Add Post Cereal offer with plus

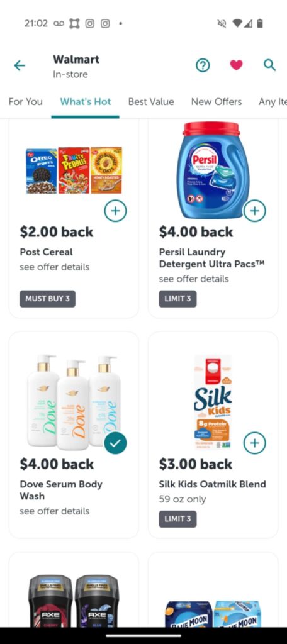115,211
